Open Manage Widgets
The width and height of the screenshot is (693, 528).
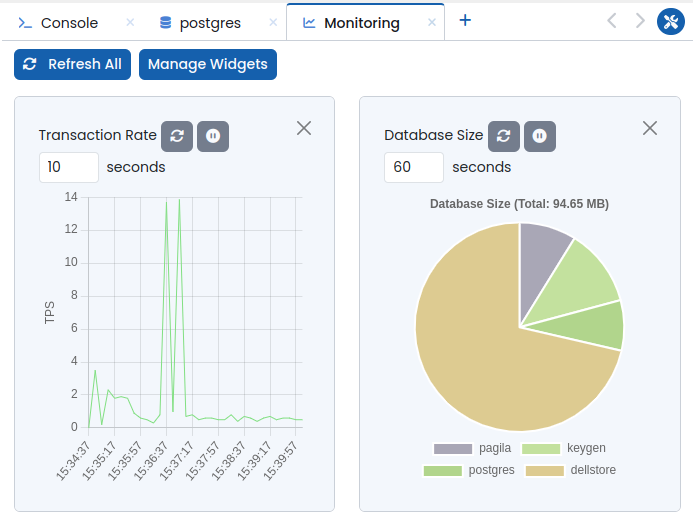tap(208, 65)
